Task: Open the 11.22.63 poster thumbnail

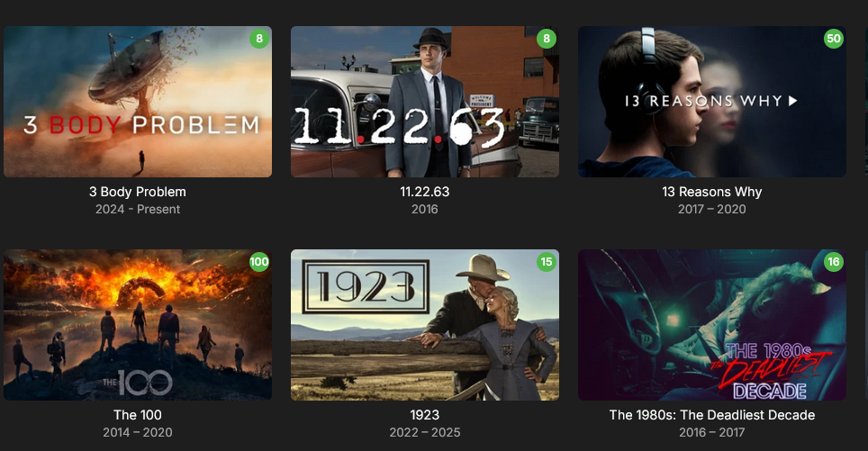Action: tap(425, 102)
